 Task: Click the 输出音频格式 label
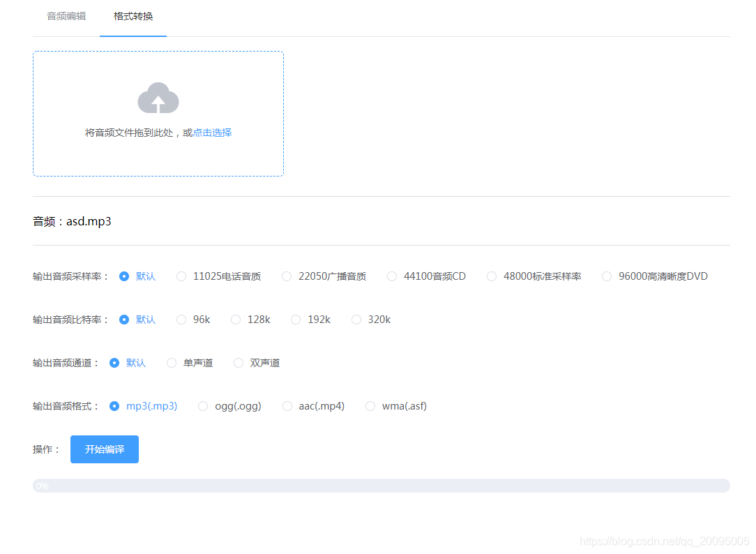click(66, 407)
